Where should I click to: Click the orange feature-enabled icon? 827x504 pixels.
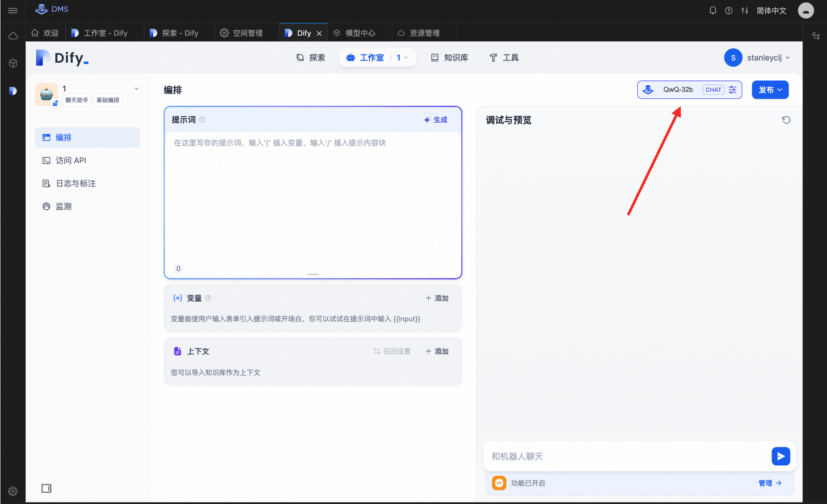point(499,483)
